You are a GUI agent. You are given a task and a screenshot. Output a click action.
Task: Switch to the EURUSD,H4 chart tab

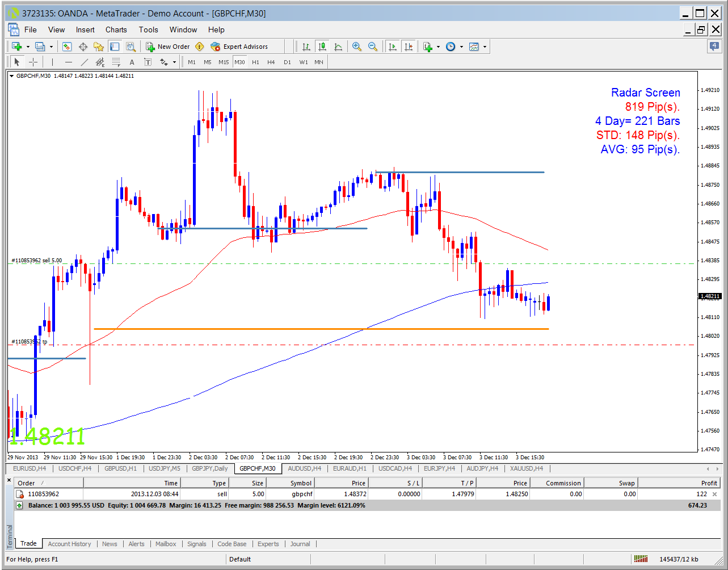(x=29, y=468)
